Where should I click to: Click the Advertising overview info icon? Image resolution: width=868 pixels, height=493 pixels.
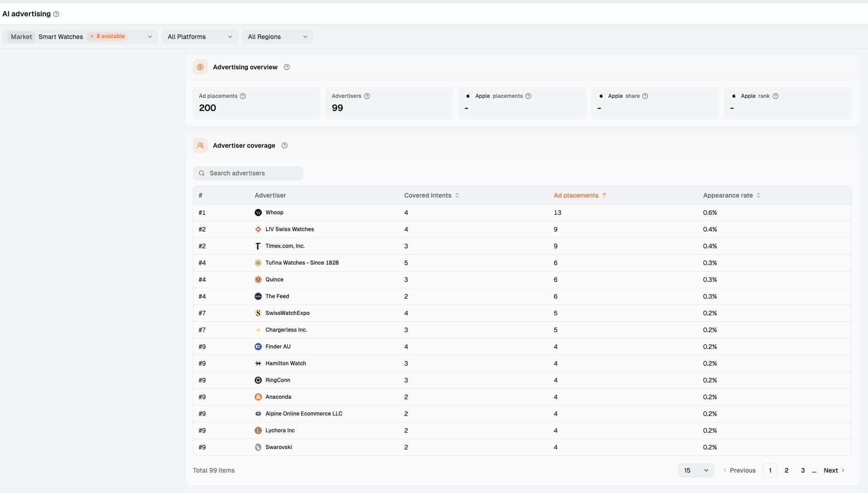287,67
